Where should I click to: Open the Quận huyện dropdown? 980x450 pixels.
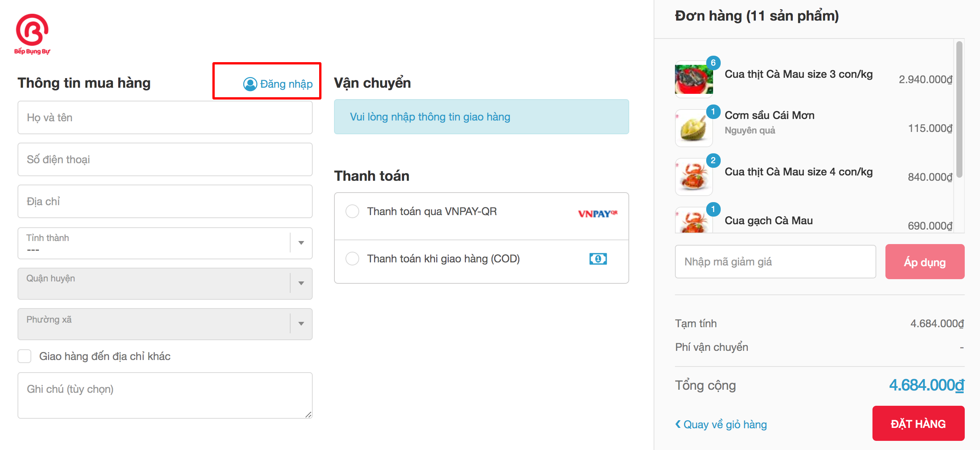[165, 284]
